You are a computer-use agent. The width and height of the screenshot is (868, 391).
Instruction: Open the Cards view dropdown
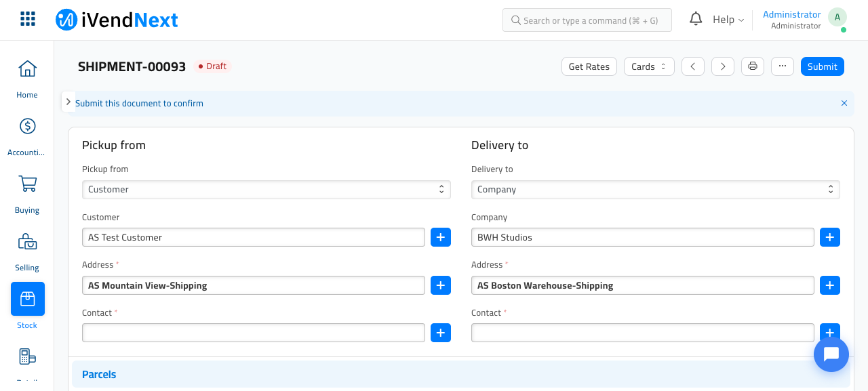(649, 66)
